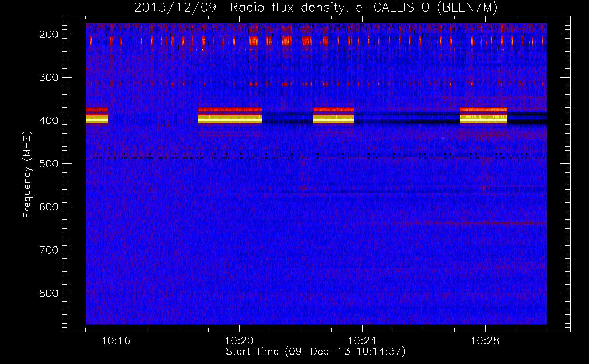Click the 400 frequency tick label

click(49, 120)
